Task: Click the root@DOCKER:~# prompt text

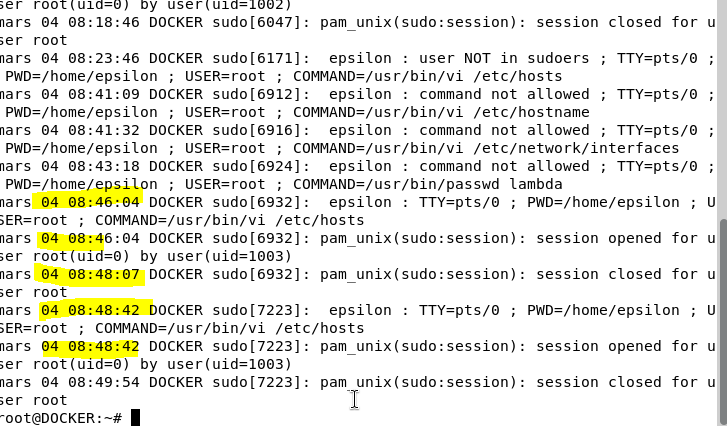Action: tap(60, 417)
